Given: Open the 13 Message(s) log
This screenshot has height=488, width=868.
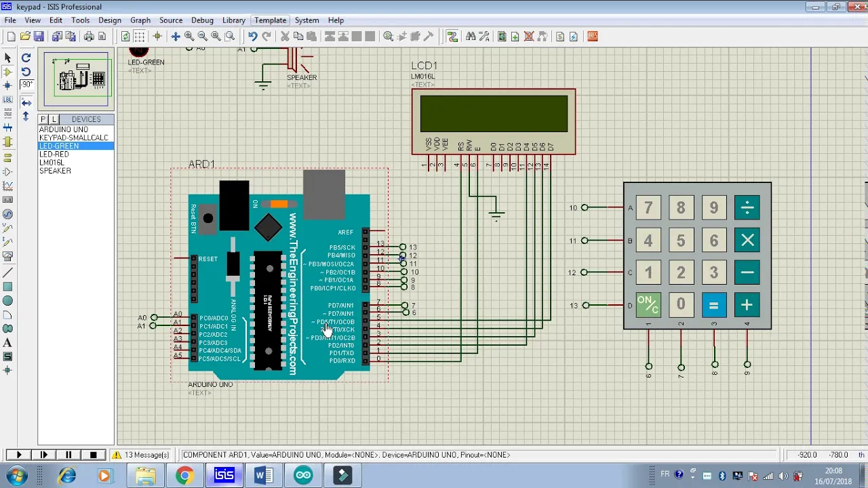Looking at the screenshot, I should [141, 455].
